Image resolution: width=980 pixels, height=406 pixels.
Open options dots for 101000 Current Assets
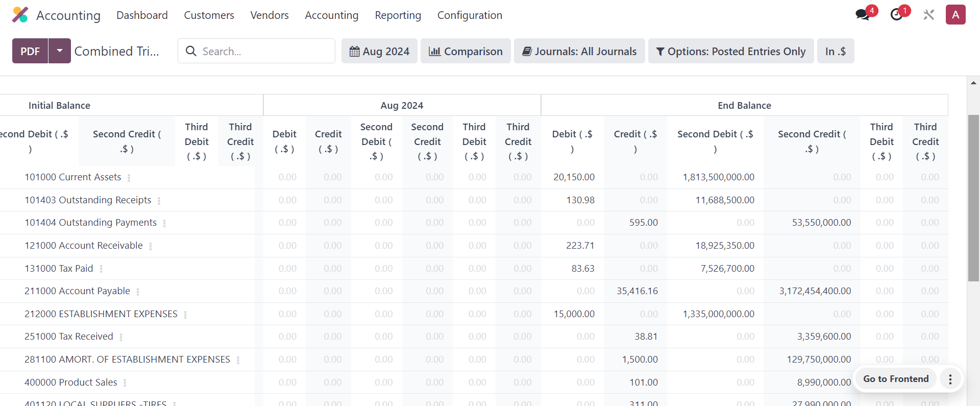point(129,178)
